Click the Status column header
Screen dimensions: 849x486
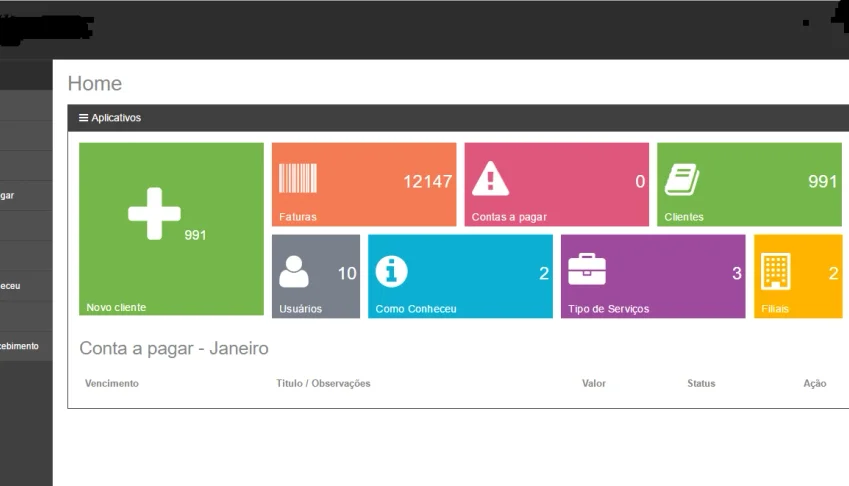[x=701, y=383]
